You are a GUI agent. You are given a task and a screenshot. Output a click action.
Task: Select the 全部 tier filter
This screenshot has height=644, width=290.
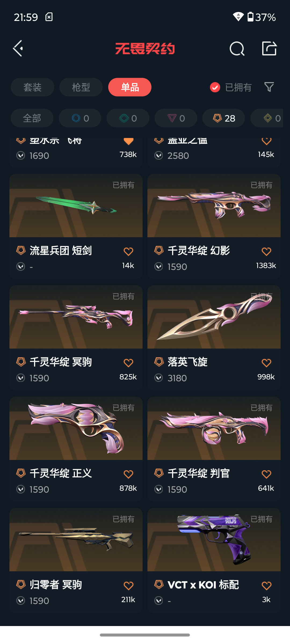(x=32, y=118)
